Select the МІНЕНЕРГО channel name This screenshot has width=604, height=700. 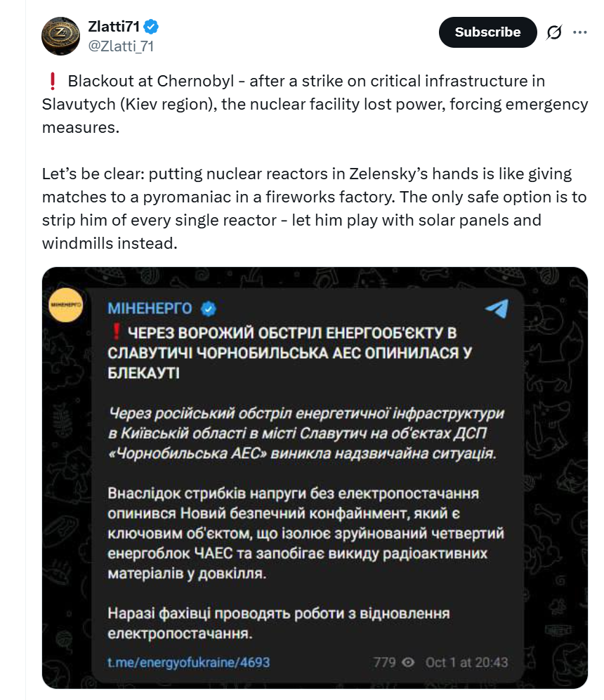click(150, 308)
